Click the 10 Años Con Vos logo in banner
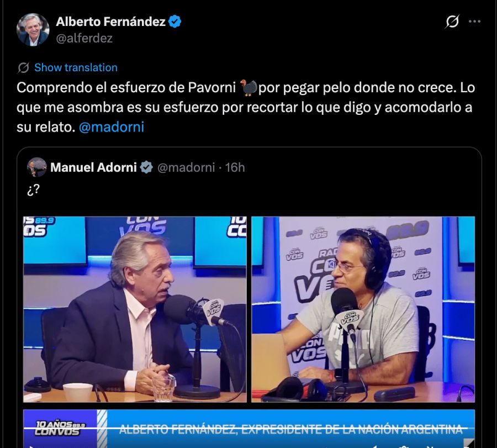 (60, 428)
